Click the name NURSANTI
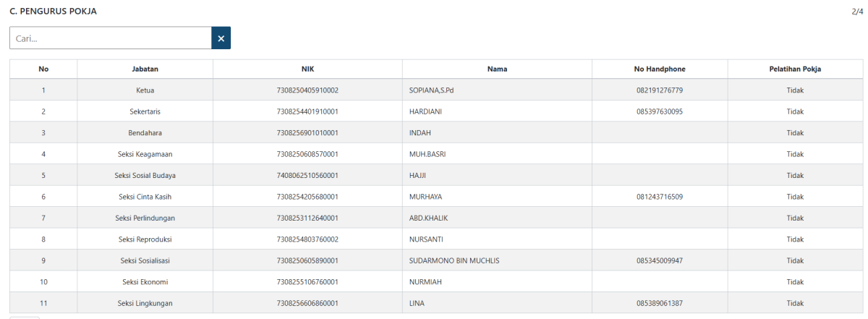The width and height of the screenshot is (868, 319). click(x=426, y=239)
